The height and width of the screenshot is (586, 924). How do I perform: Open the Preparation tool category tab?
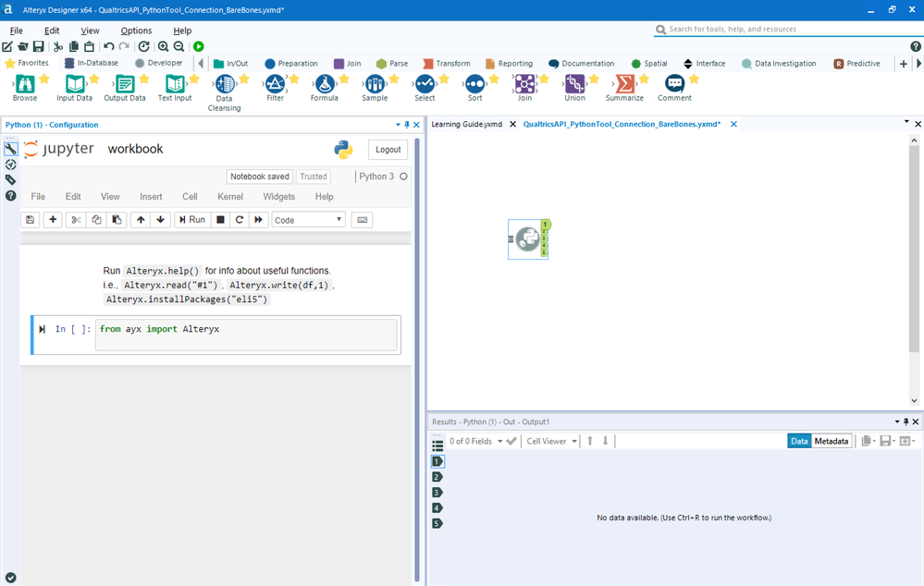(291, 64)
